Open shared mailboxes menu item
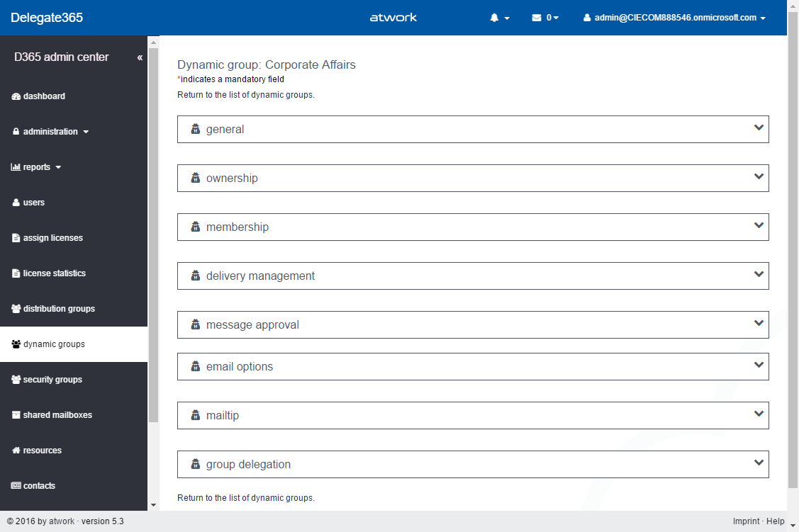The width and height of the screenshot is (799, 532). click(57, 415)
